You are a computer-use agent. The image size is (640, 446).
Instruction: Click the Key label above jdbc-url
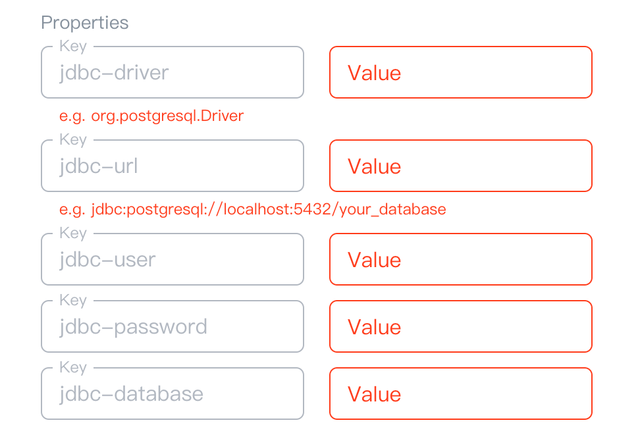click(73, 140)
